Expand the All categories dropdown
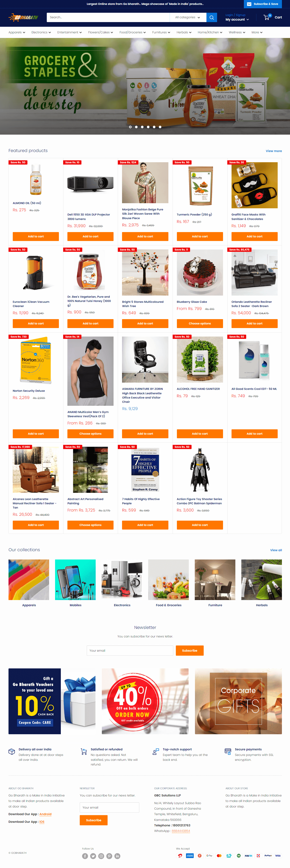 [x=188, y=18]
